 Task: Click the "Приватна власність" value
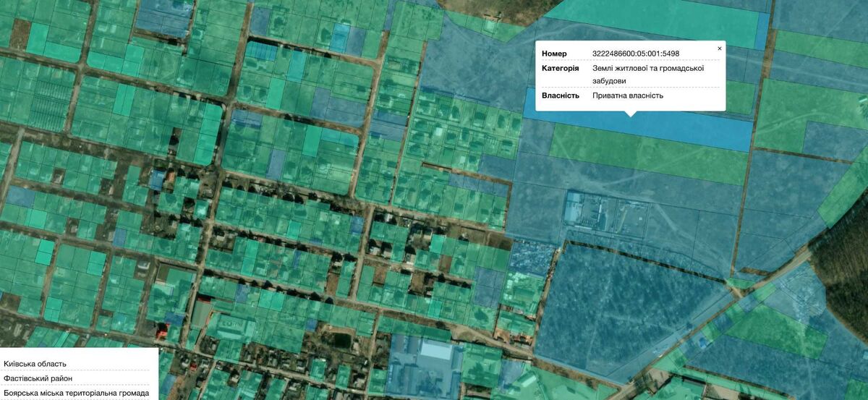pos(627,95)
